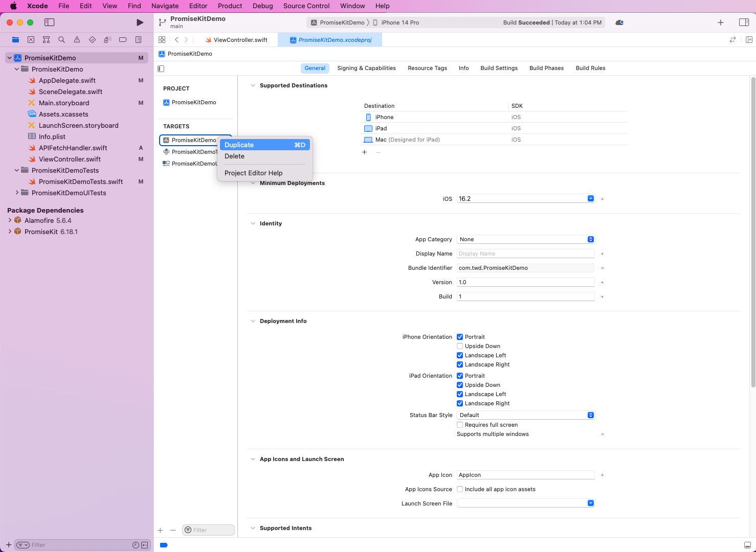Open the Report navigator
This screenshot has height=552, width=756.
pyautogui.click(x=138, y=39)
